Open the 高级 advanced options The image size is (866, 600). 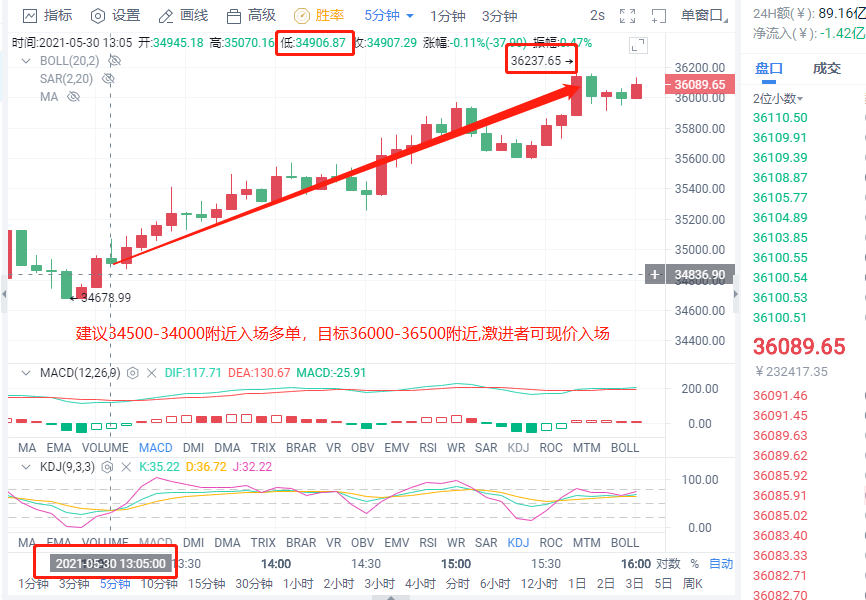250,15
